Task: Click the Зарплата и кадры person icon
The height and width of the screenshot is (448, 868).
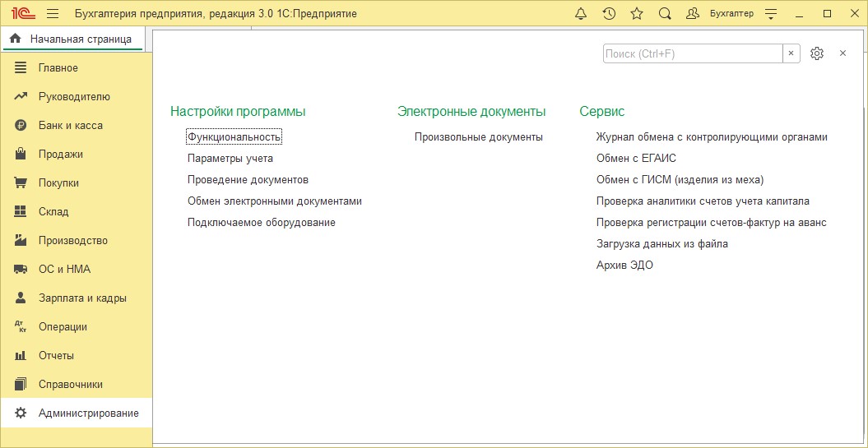Action: 21,298
